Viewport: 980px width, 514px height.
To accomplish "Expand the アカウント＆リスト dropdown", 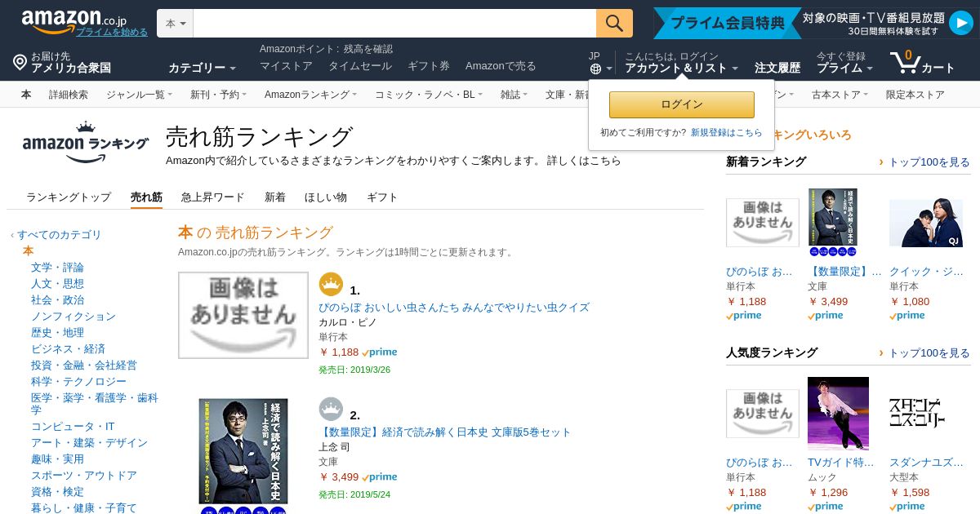I will pyautogui.click(x=681, y=68).
